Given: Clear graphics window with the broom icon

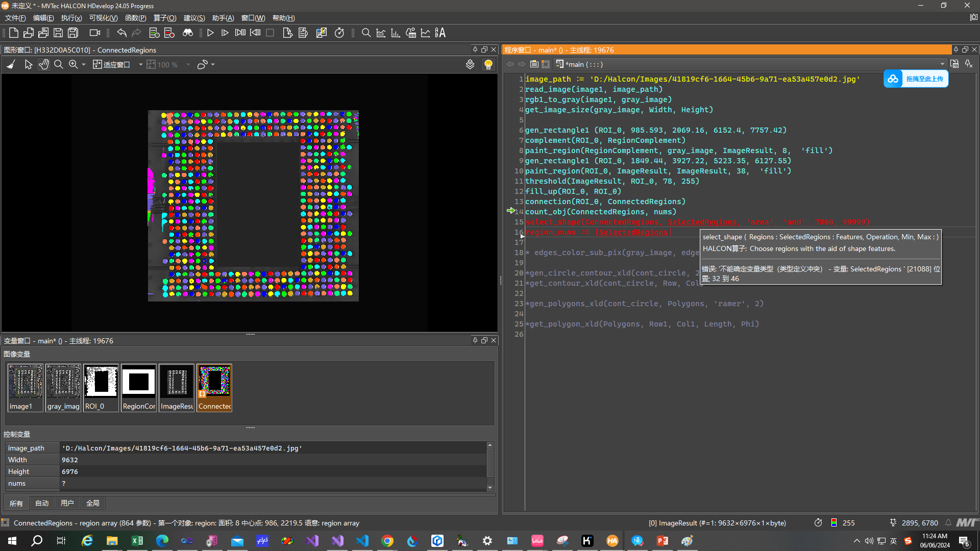Looking at the screenshot, I should coord(11,65).
